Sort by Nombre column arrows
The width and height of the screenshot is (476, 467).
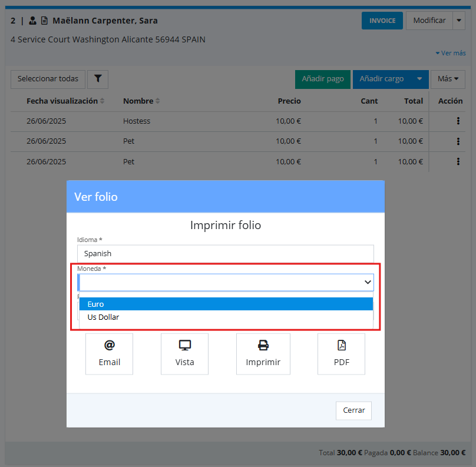pos(157,101)
